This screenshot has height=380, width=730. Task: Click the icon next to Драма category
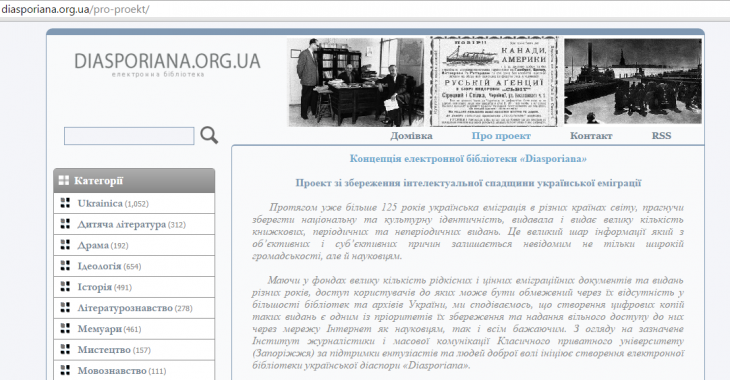click(66, 245)
